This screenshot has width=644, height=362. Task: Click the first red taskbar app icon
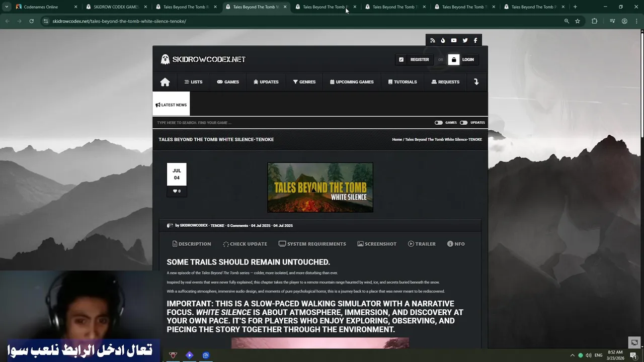(173, 355)
